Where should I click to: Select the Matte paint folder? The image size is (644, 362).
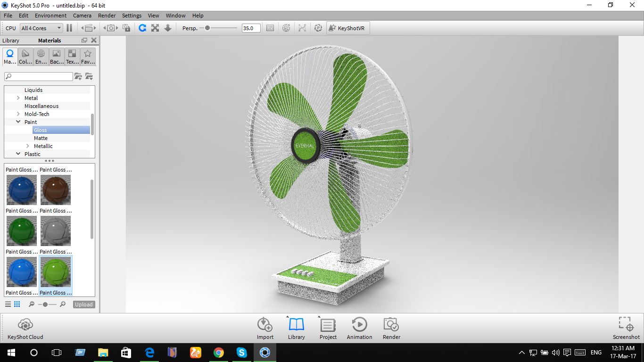(x=41, y=138)
